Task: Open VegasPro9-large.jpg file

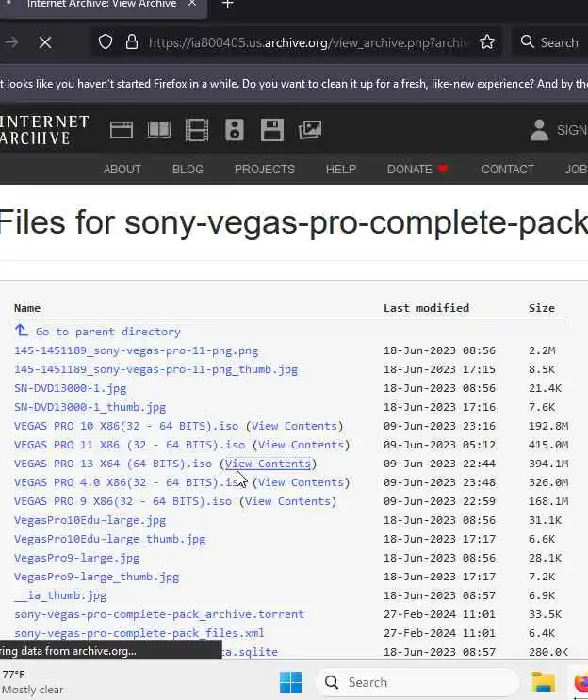Action: point(76,558)
